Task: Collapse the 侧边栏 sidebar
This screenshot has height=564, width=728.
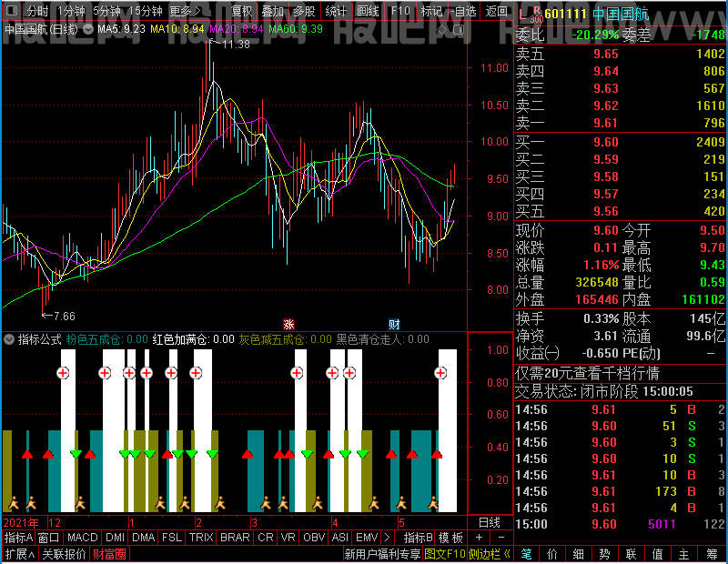Action: [490, 554]
